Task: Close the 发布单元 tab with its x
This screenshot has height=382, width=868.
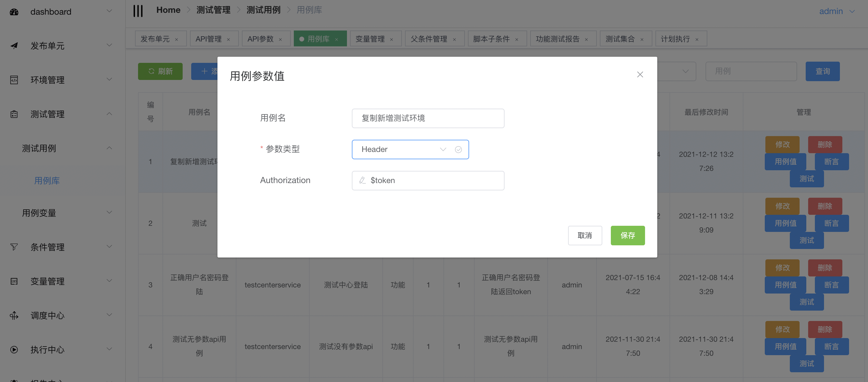Action: [x=177, y=39]
